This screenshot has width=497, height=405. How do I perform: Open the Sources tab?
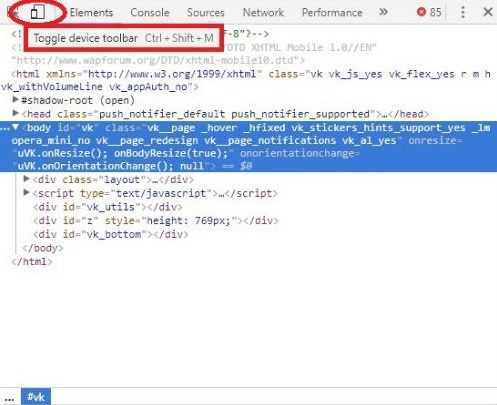coord(206,13)
